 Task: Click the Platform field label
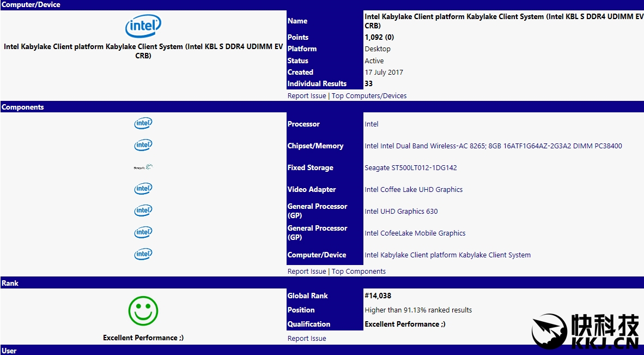[302, 49]
